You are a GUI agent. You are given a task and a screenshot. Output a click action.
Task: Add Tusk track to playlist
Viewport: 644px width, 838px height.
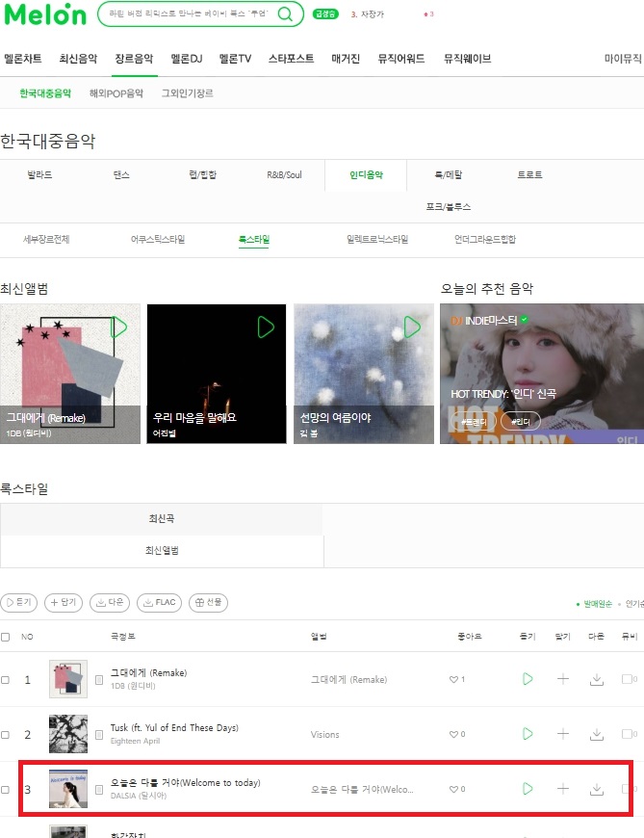pyautogui.click(x=563, y=734)
